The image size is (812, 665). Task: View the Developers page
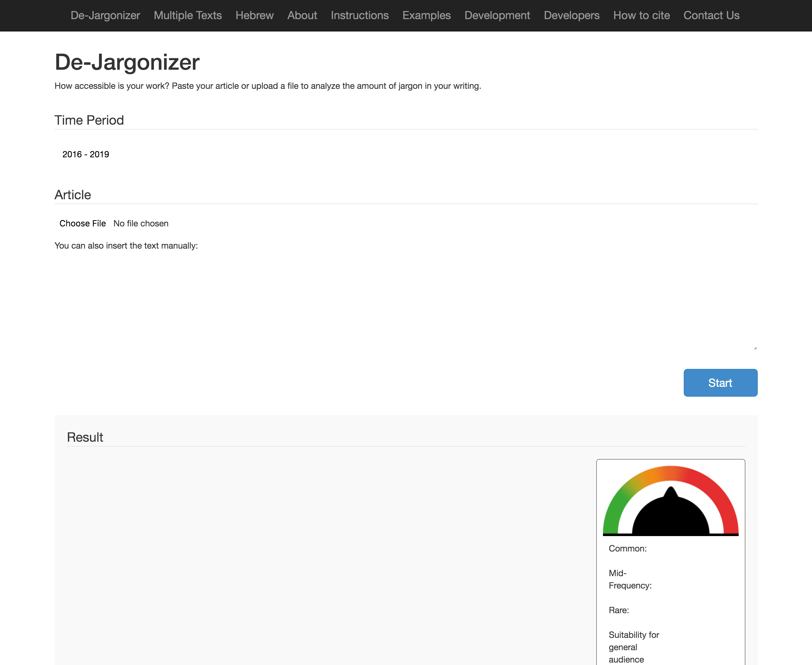click(571, 15)
